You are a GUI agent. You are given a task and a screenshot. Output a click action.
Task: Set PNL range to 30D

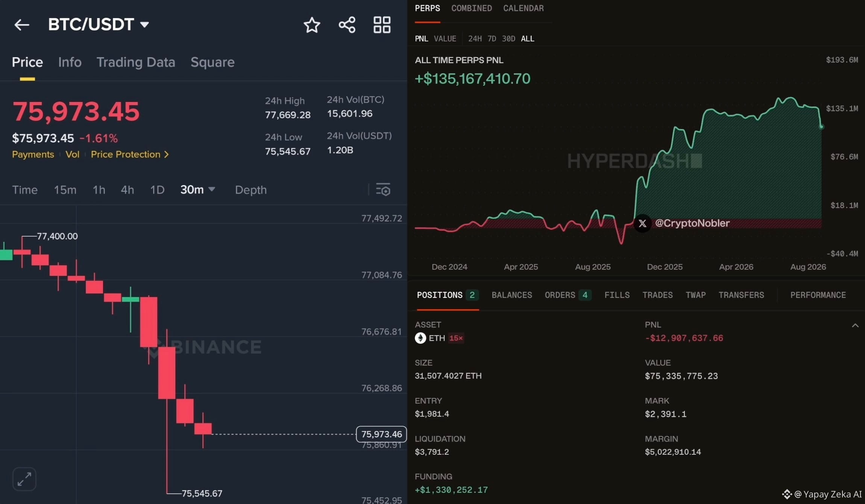(508, 39)
